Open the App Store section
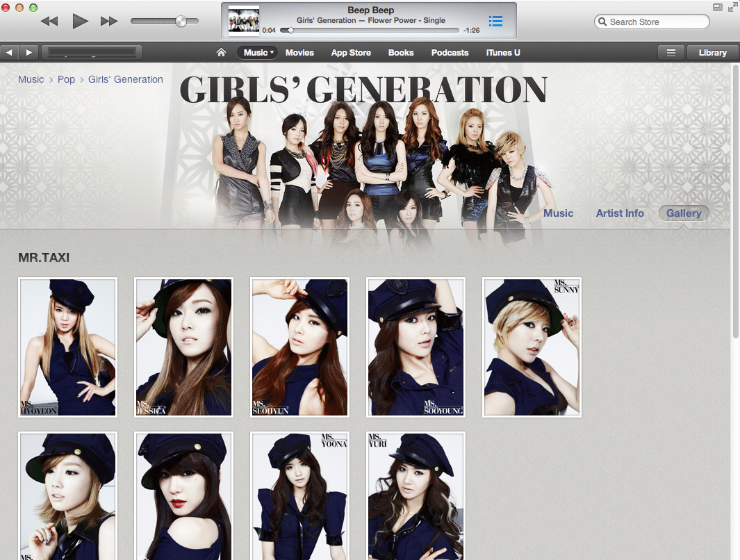The width and height of the screenshot is (740, 560). pyautogui.click(x=351, y=53)
